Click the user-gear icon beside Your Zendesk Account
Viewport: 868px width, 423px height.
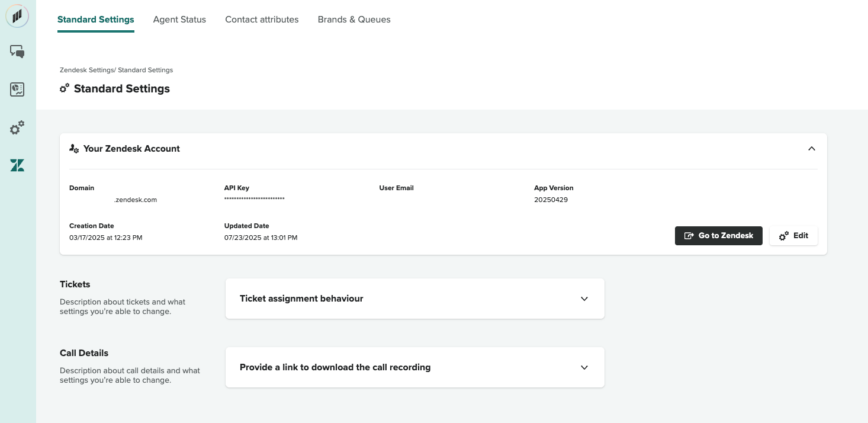coord(74,149)
